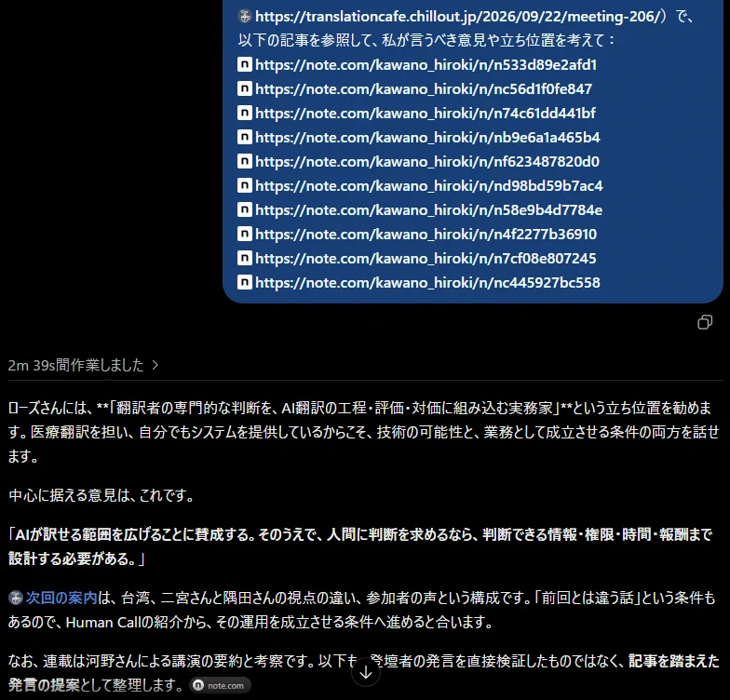Click the note favicon beside nd98bd59b7ac4
730x700 pixels.
(245, 185)
